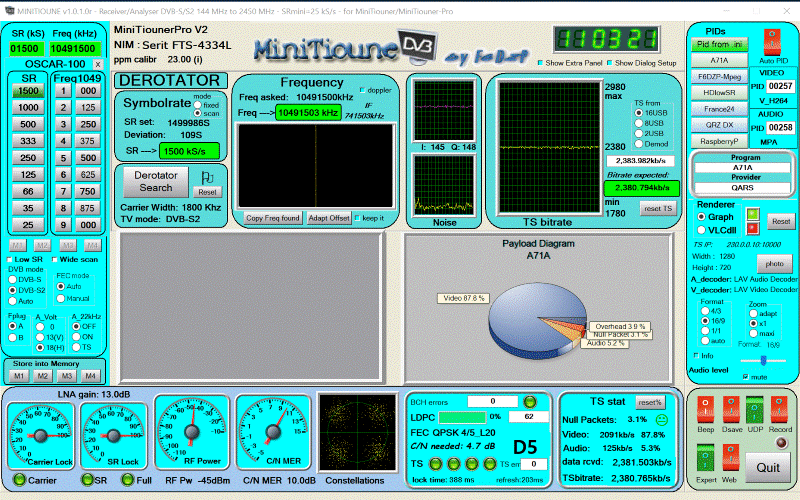Image resolution: width=800 pixels, height=500 pixels.
Task: Click the SR lock LED indicator
Action: point(87,480)
